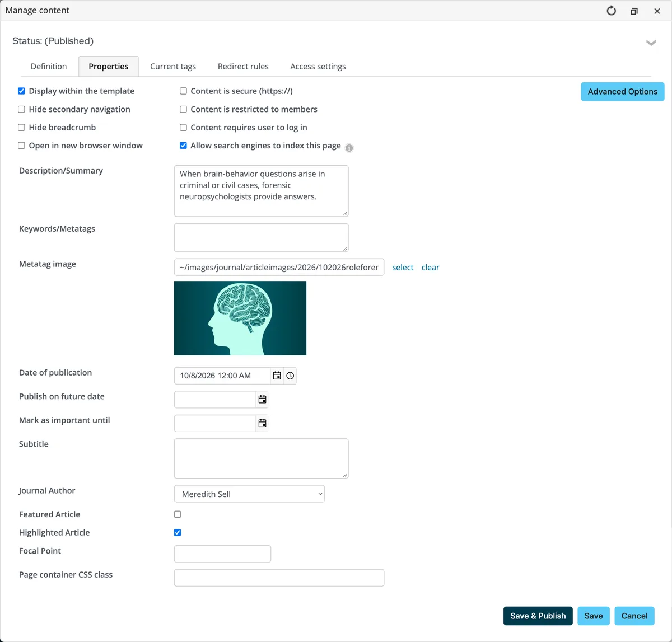Click the Advanced Options button
672x642 pixels.
[x=623, y=92]
